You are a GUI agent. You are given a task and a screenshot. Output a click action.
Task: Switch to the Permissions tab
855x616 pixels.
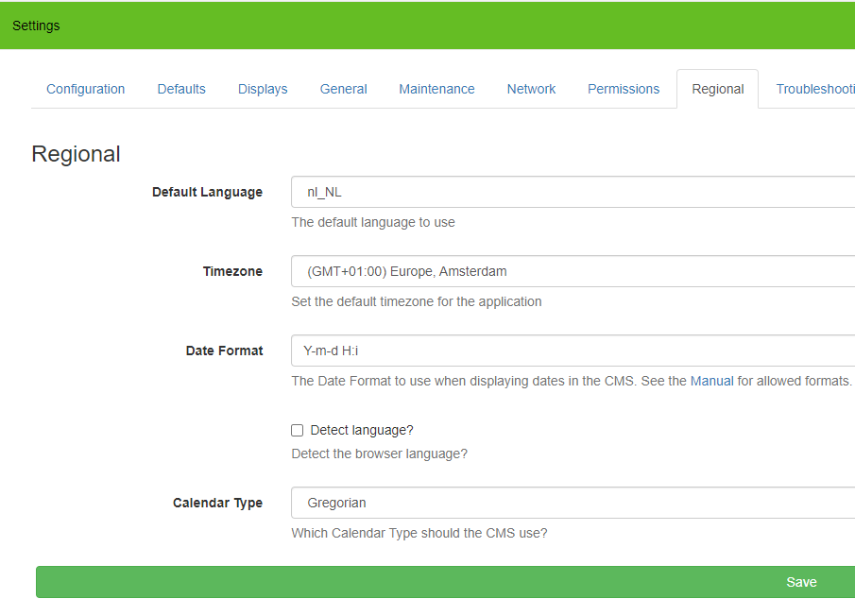[624, 89]
